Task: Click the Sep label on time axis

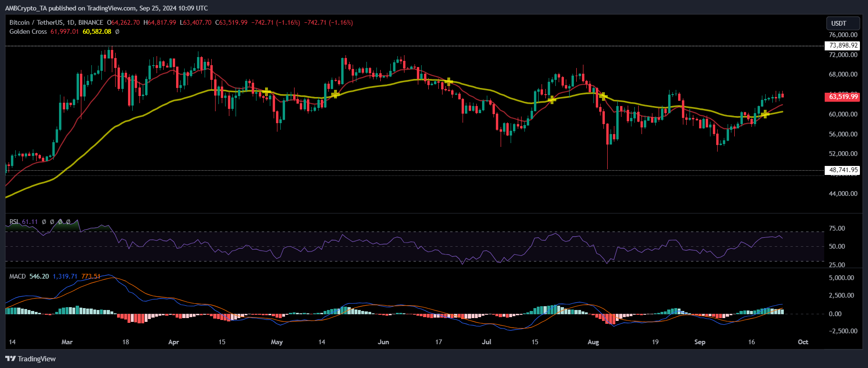Action: pyautogui.click(x=700, y=342)
